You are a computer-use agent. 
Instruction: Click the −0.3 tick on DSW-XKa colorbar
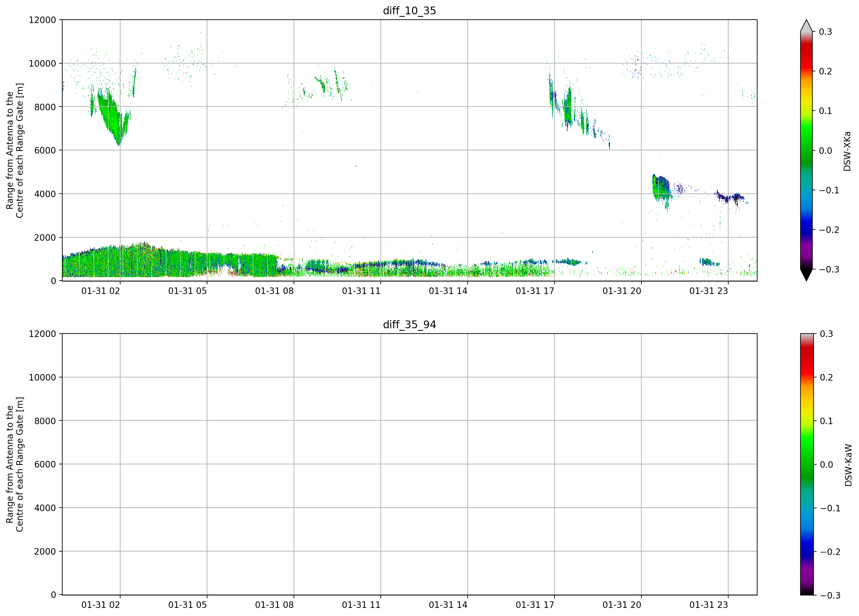(x=829, y=270)
